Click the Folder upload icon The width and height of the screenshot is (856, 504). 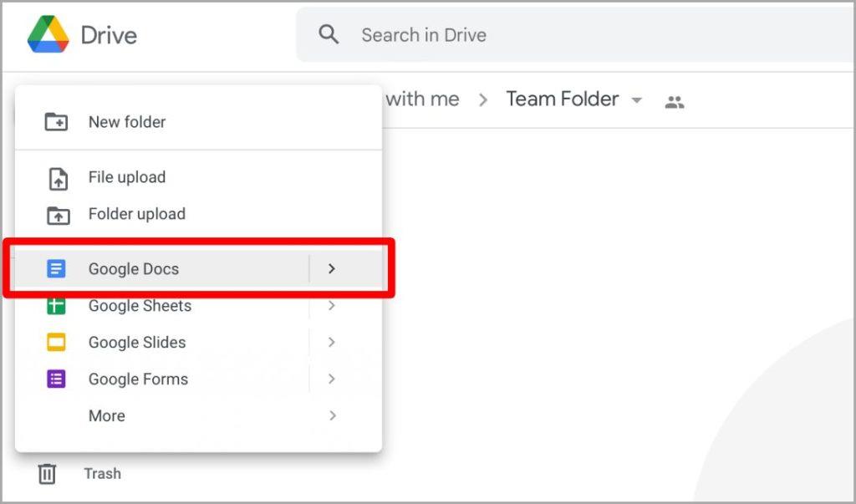tap(58, 215)
